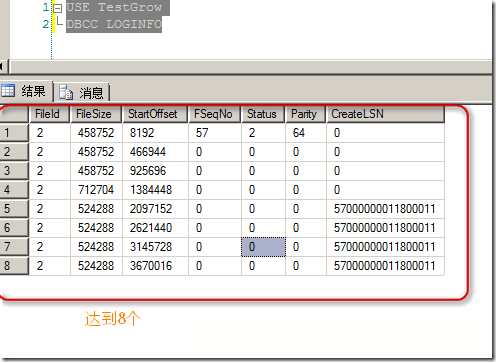This screenshot has width=496, height=362.
Task: Click FileSize cell 524288 in row 6
Action: pos(96,228)
